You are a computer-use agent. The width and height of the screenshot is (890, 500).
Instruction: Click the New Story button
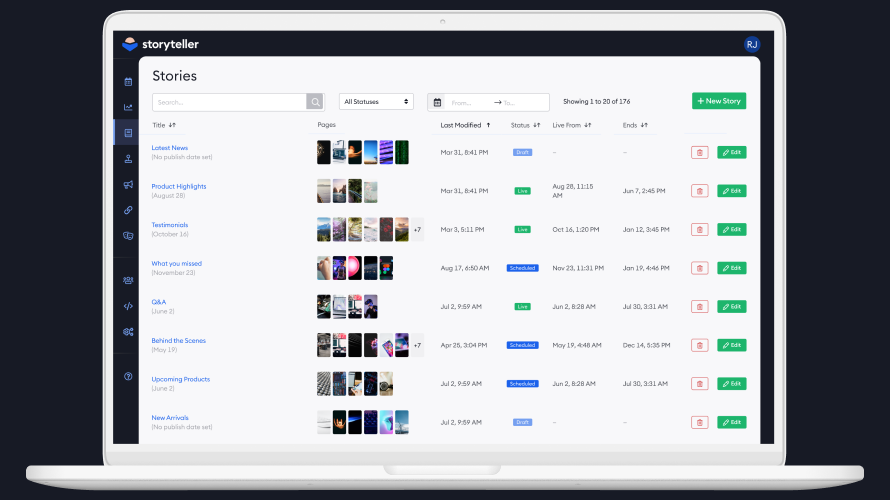tap(719, 101)
